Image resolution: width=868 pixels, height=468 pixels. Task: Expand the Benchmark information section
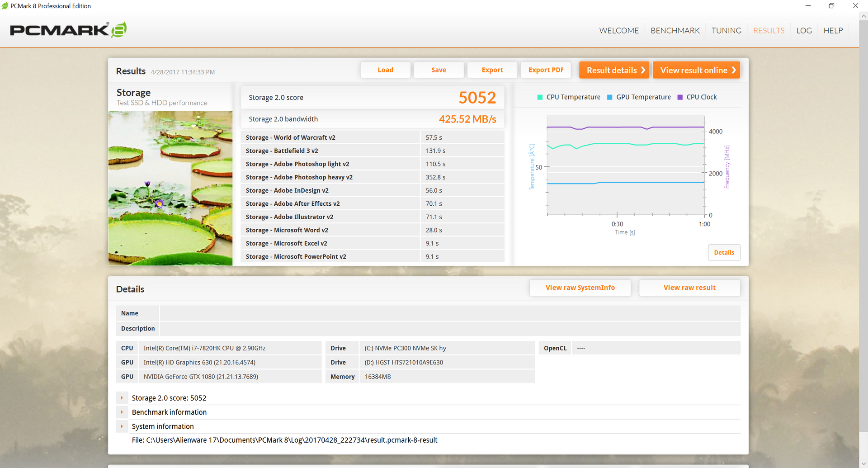click(x=122, y=412)
